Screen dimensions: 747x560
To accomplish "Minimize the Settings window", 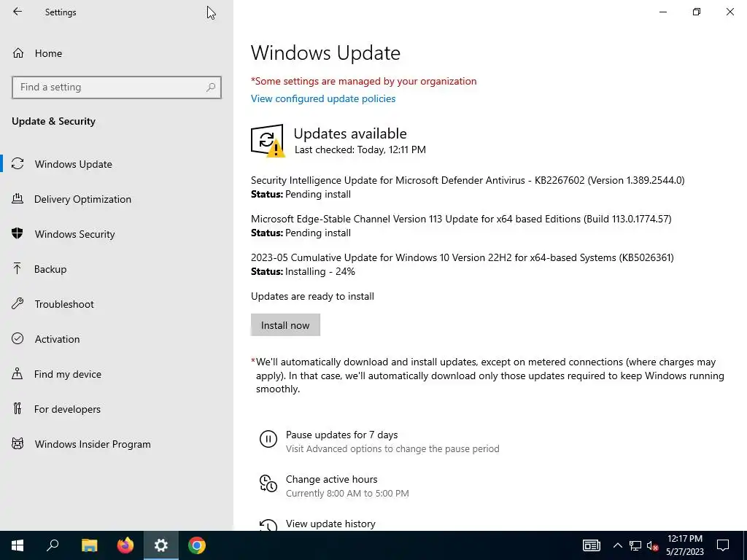I will (x=663, y=12).
